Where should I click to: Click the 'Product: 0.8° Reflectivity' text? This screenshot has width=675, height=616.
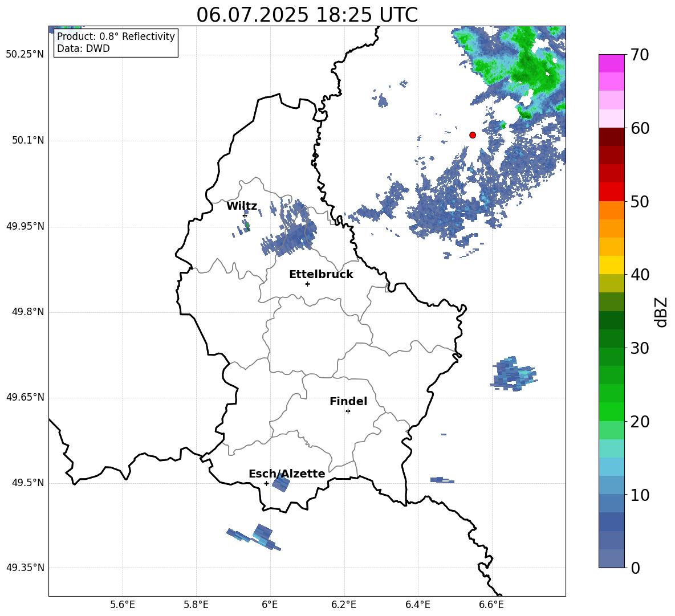click(116, 36)
